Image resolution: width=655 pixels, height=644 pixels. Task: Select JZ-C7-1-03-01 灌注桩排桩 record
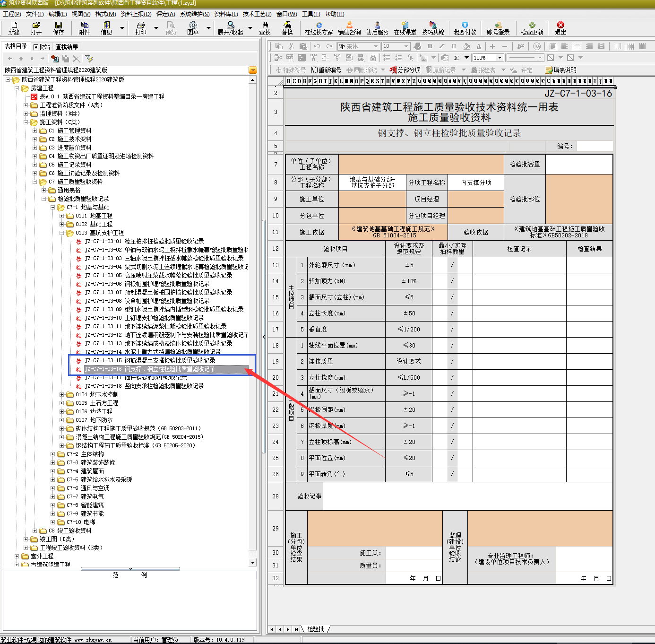[144, 241]
